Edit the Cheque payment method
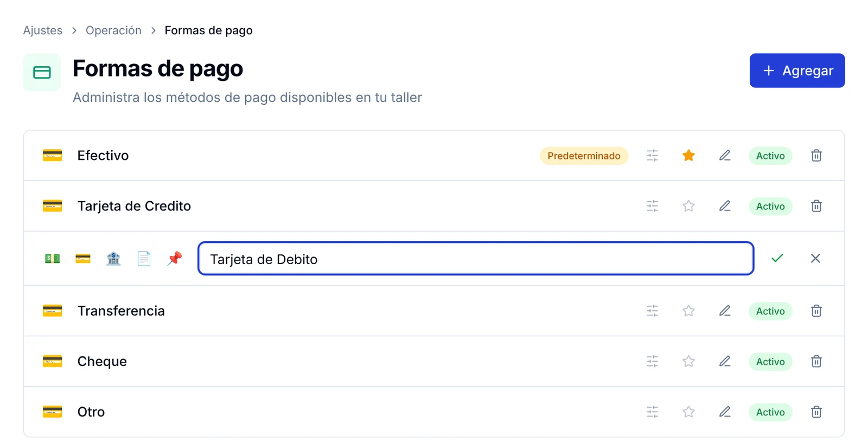The image size is (868, 448). [725, 361]
